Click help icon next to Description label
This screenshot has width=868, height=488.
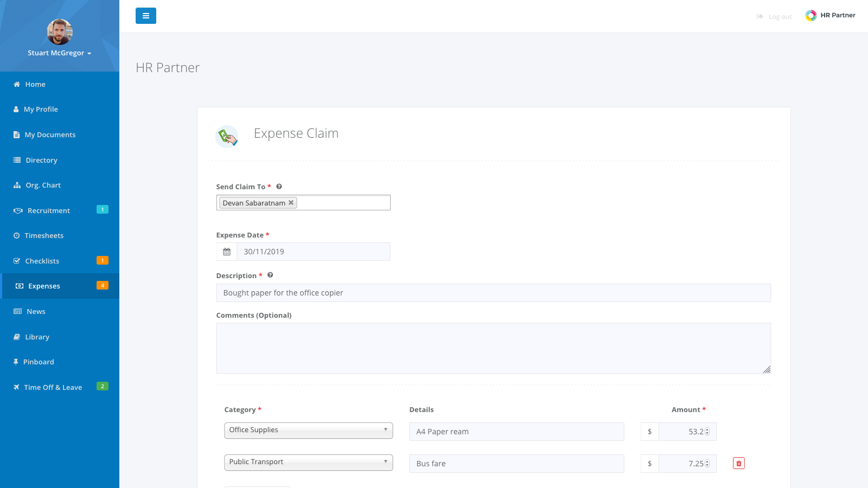270,275
